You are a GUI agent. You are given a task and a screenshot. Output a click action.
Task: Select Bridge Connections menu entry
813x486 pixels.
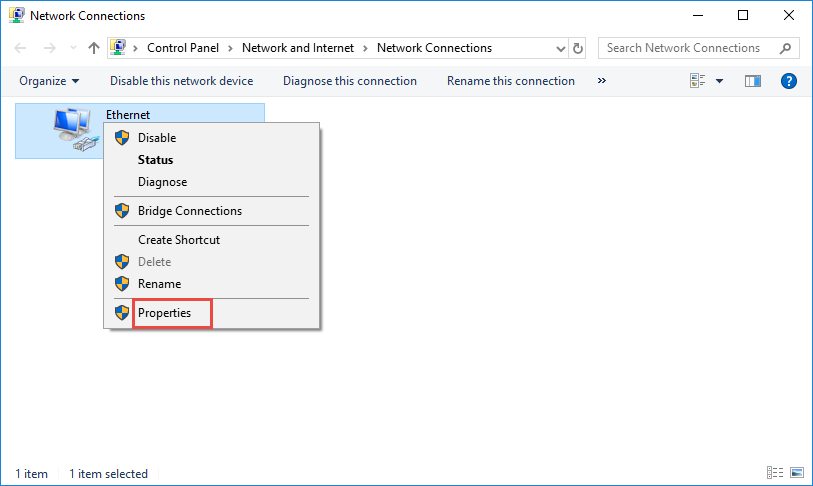tap(189, 211)
